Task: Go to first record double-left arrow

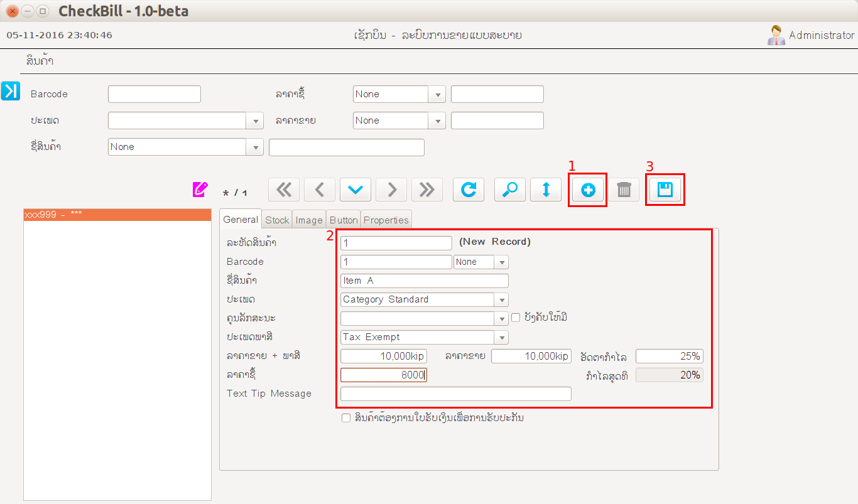Action: point(284,190)
